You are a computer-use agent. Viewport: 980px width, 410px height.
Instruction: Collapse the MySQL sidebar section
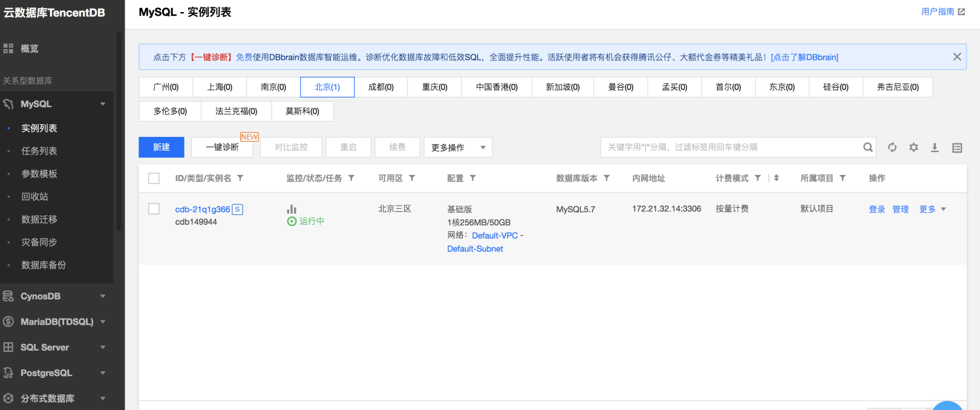tap(103, 104)
